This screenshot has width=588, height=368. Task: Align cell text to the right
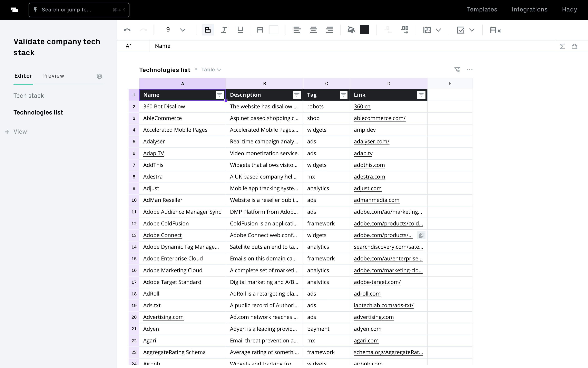pyautogui.click(x=330, y=30)
